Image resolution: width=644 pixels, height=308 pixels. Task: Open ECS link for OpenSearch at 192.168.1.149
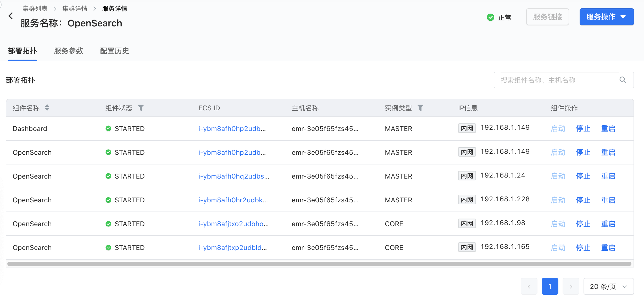(x=232, y=152)
